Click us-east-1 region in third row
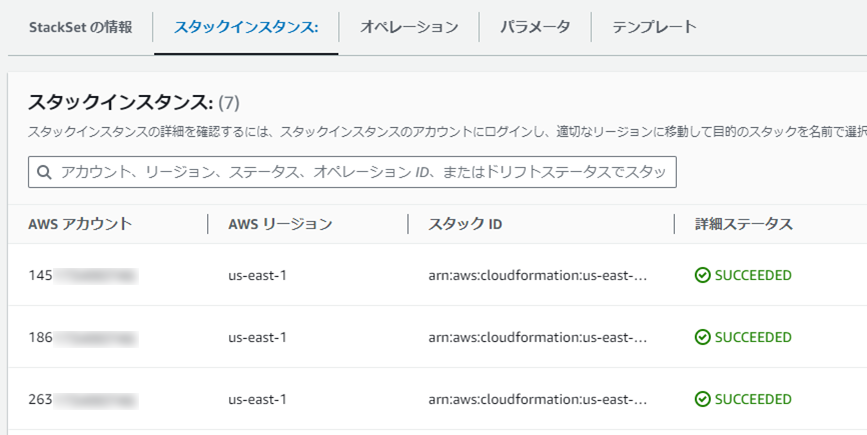 pos(257,399)
